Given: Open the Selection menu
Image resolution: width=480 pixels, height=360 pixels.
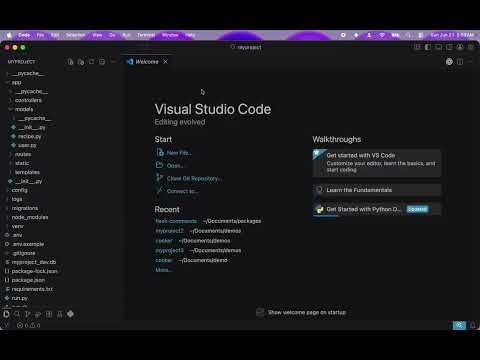Looking at the screenshot, I should pos(75,35).
